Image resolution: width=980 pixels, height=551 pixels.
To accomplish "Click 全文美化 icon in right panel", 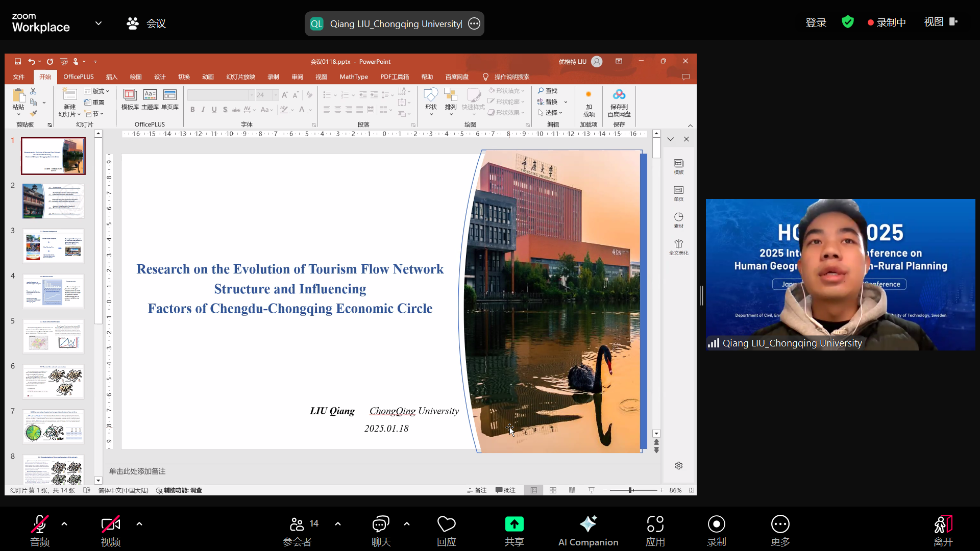I will click(x=678, y=247).
